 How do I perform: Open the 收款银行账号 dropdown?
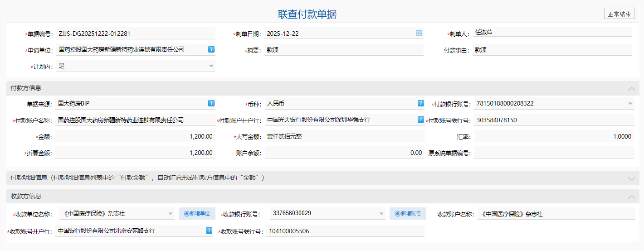pyautogui.click(x=381, y=214)
